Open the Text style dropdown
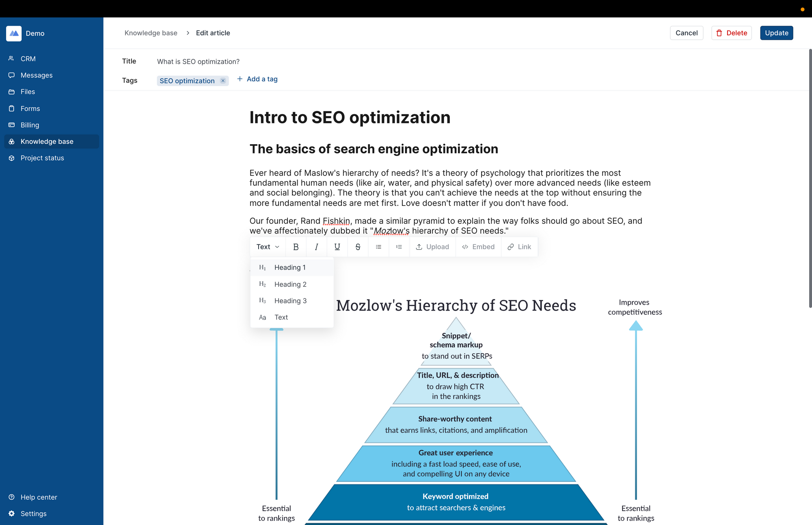 268,247
